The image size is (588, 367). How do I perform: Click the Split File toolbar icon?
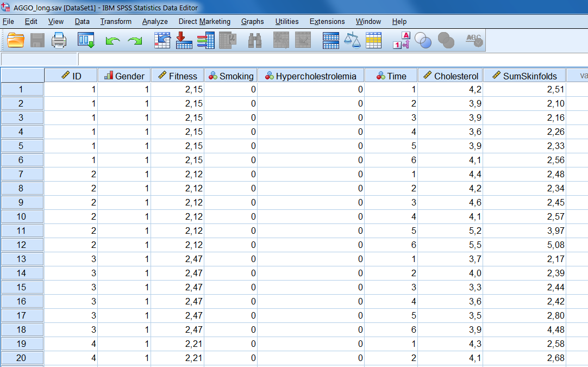tap(330, 40)
